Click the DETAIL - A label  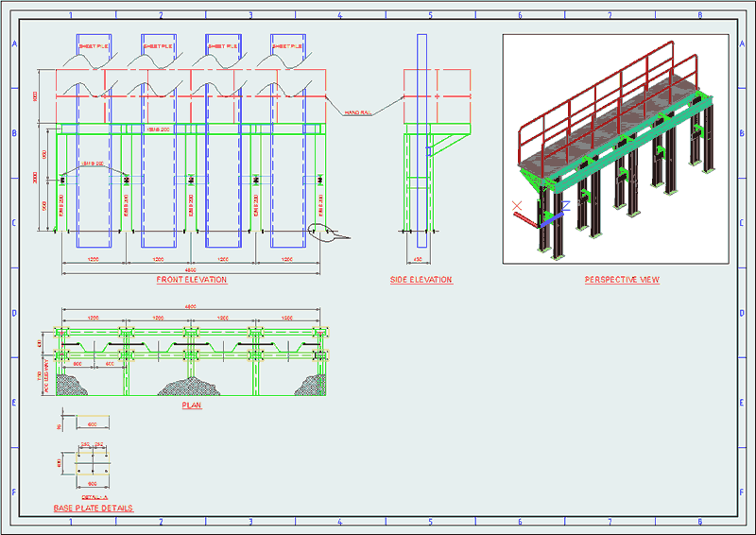pos(94,497)
